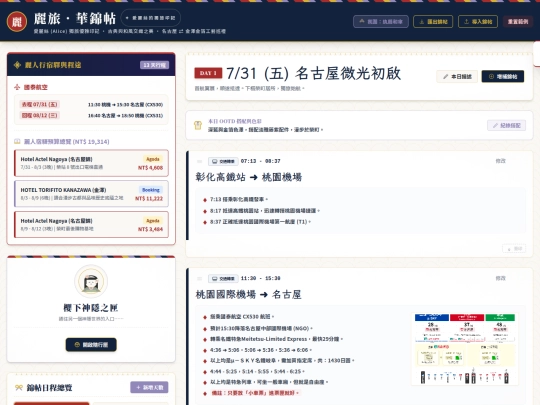
Task: Click the edit link on the 彰化高鐵站 segment
Action: (x=500, y=161)
